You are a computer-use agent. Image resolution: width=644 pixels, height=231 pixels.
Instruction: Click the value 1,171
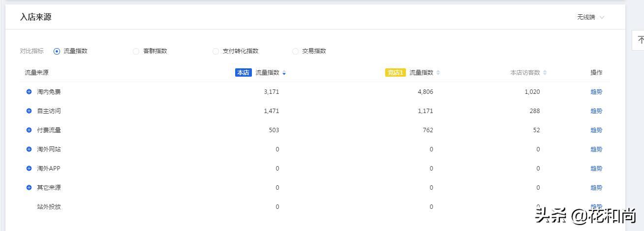click(x=426, y=111)
